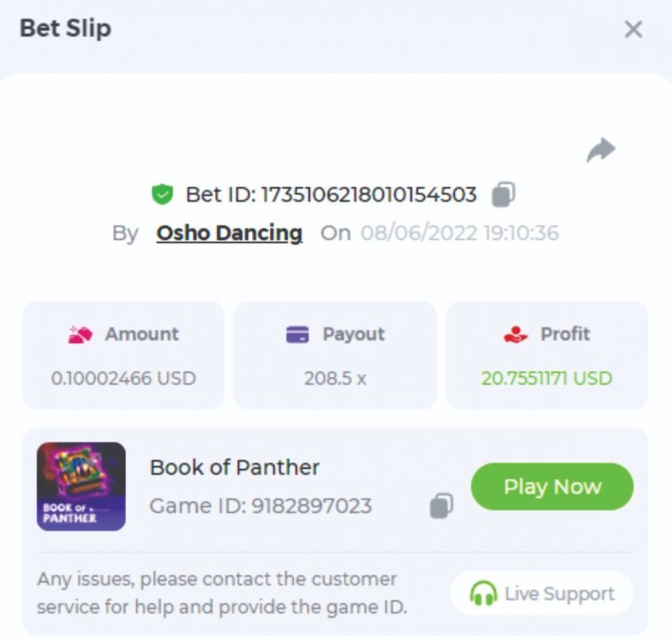Copy the Bet ID to clipboard

pyautogui.click(x=503, y=195)
